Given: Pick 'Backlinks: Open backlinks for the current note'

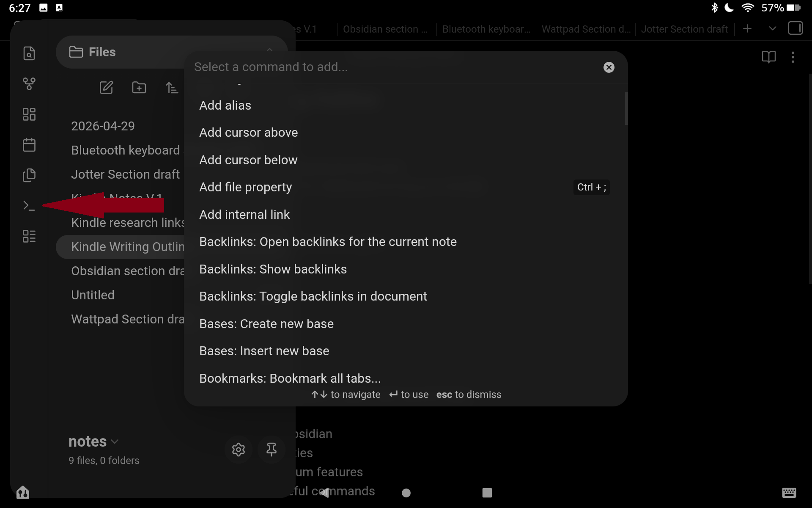Looking at the screenshot, I should coord(405,242).
